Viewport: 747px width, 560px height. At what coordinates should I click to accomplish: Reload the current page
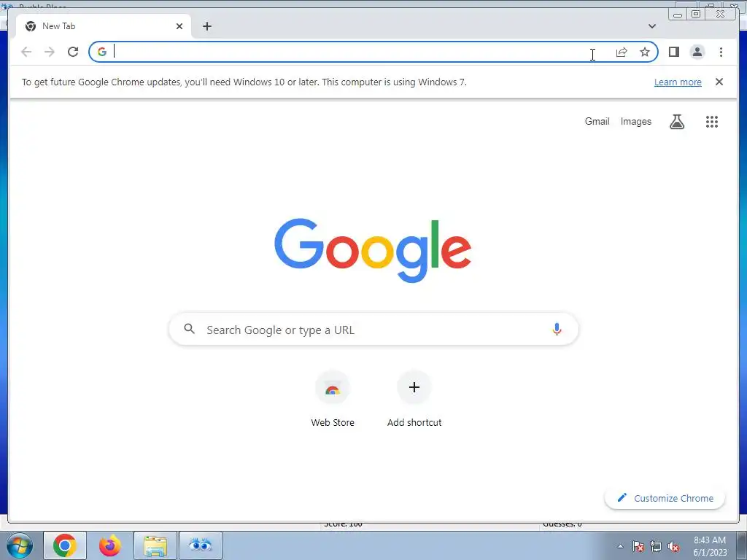point(73,52)
